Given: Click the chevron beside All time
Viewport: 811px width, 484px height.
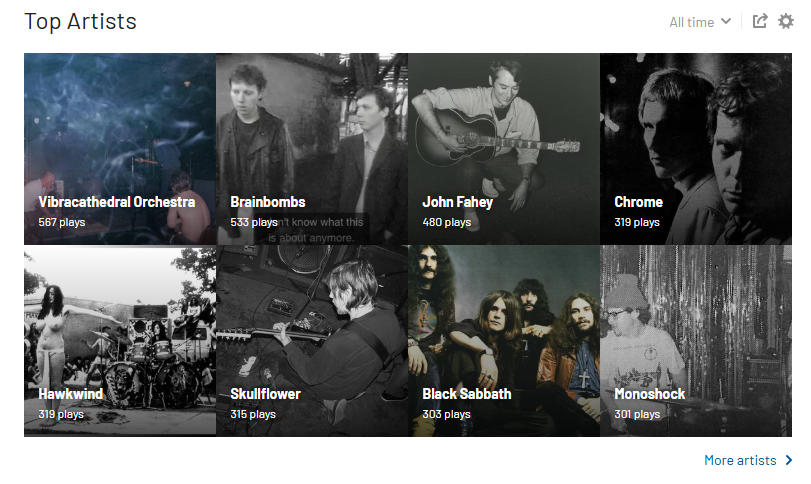Looking at the screenshot, I should click(x=726, y=21).
